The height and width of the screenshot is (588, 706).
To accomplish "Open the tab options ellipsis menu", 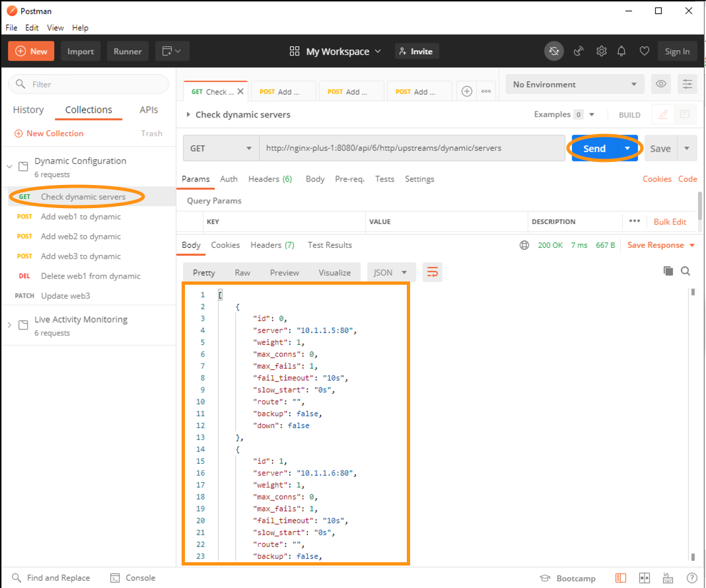I will point(486,91).
